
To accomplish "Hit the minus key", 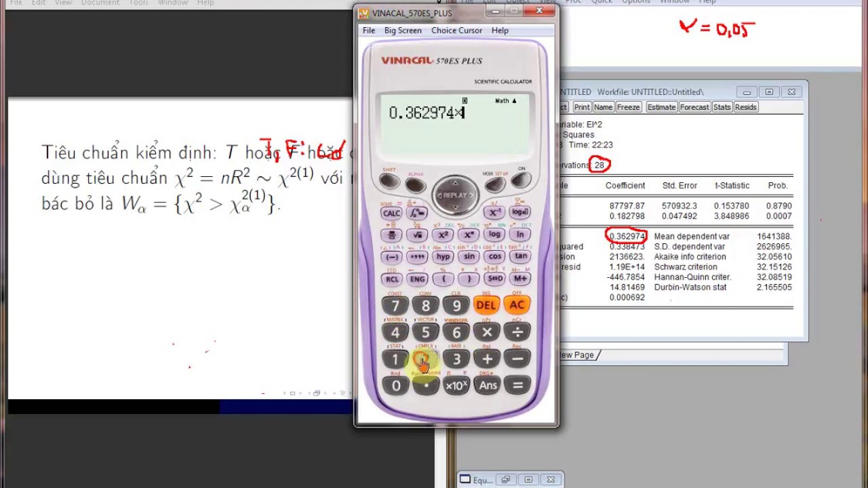I will [517, 359].
